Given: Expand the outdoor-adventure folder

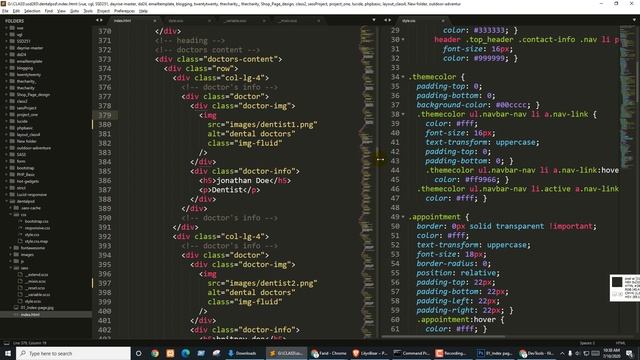Looking at the screenshot, I should (x=7, y=148).
